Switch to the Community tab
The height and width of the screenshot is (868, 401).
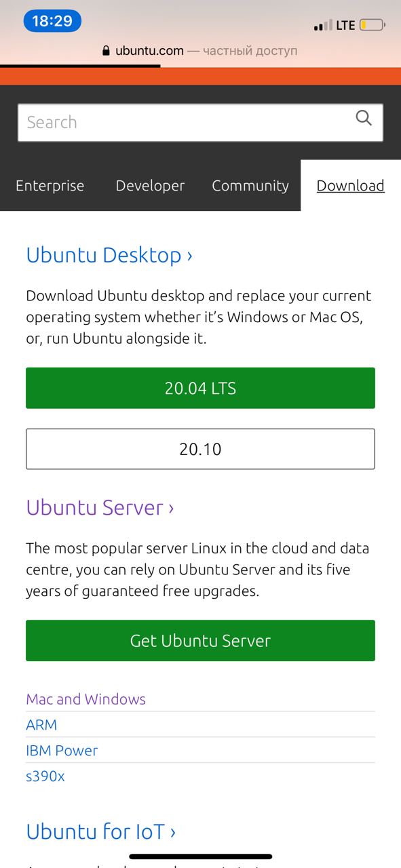pos(250,186)
